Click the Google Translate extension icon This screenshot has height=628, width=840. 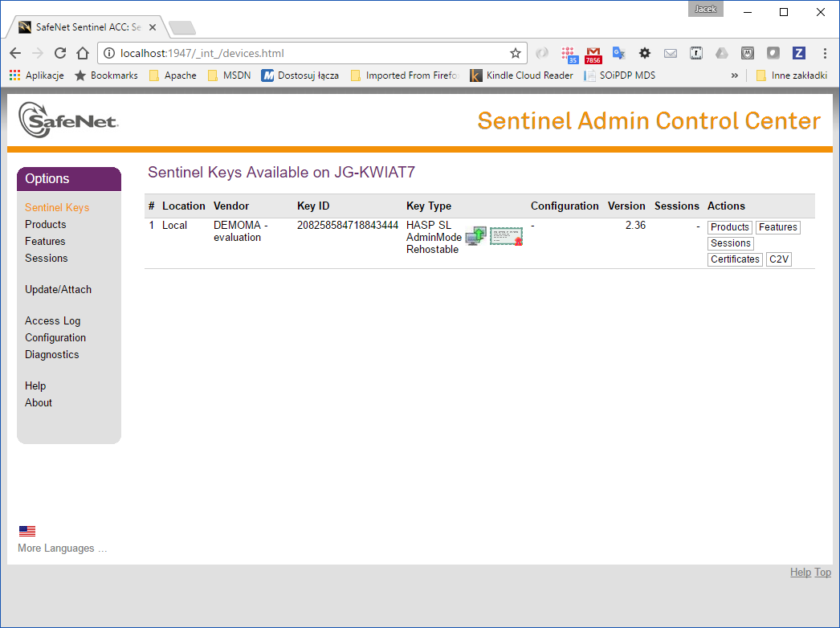pos(618,53)
